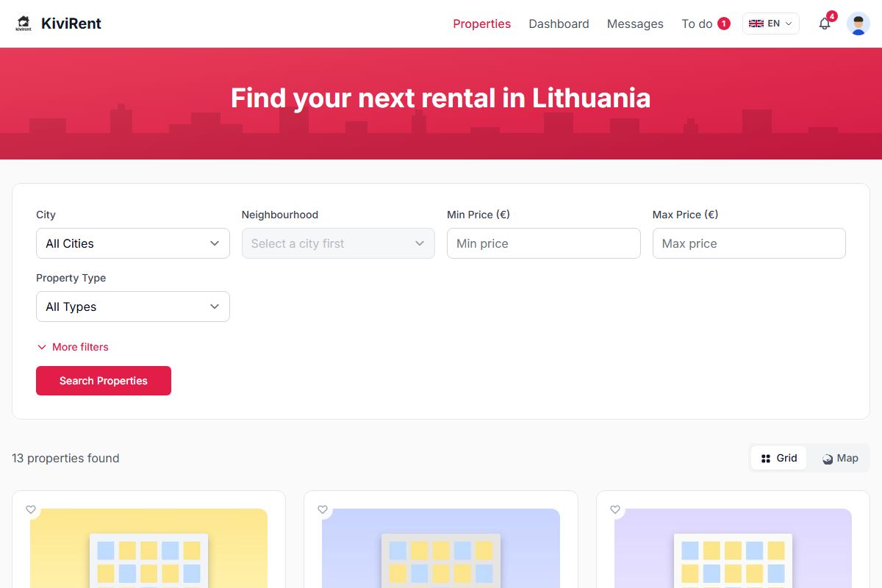Open the Messages nav item

click(635, 24)
